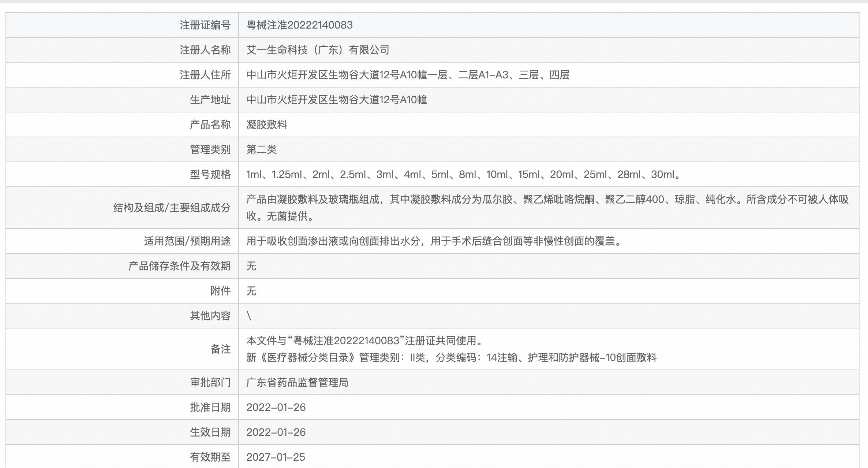
Task: Click the product composition description text
Action: [547, 200]
